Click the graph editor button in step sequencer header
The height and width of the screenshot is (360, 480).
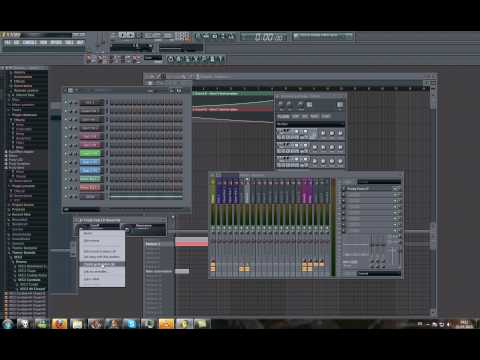coord(179,91)
